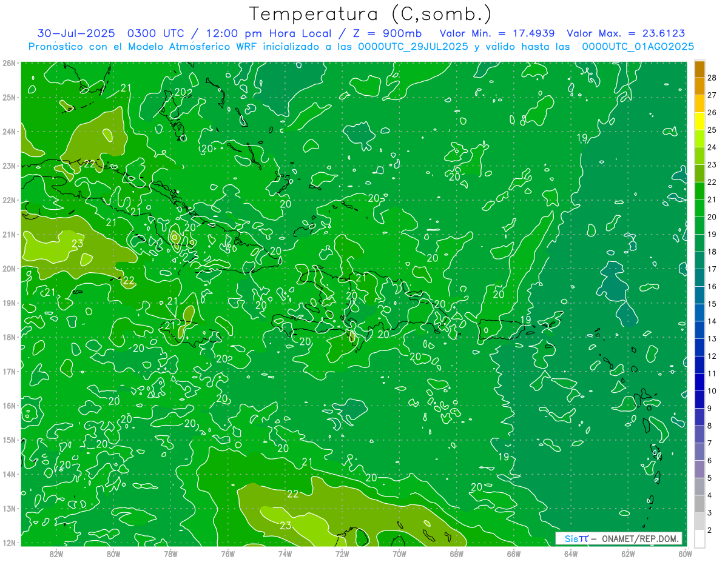Select the deep blue swatch between 10 and 11
Viewport: 728px width, 562px height.
point(699,382)
